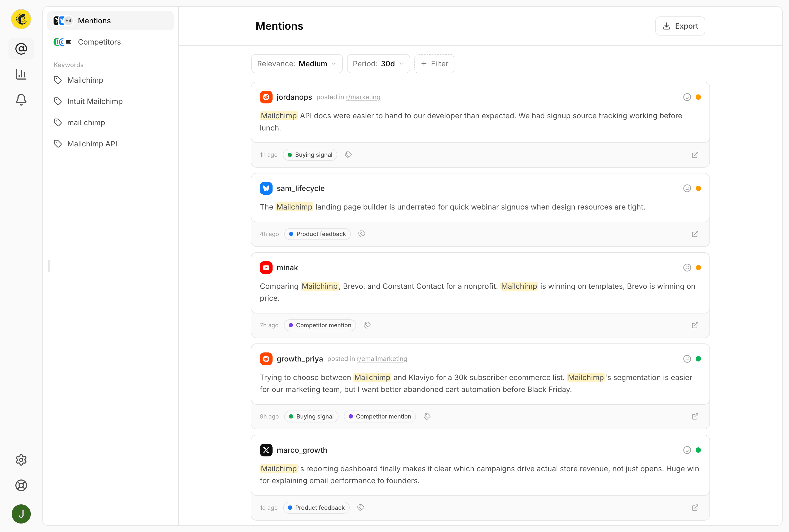
Task: Click Competitor mention tag on growth_priya post
Action: (380, 417)
